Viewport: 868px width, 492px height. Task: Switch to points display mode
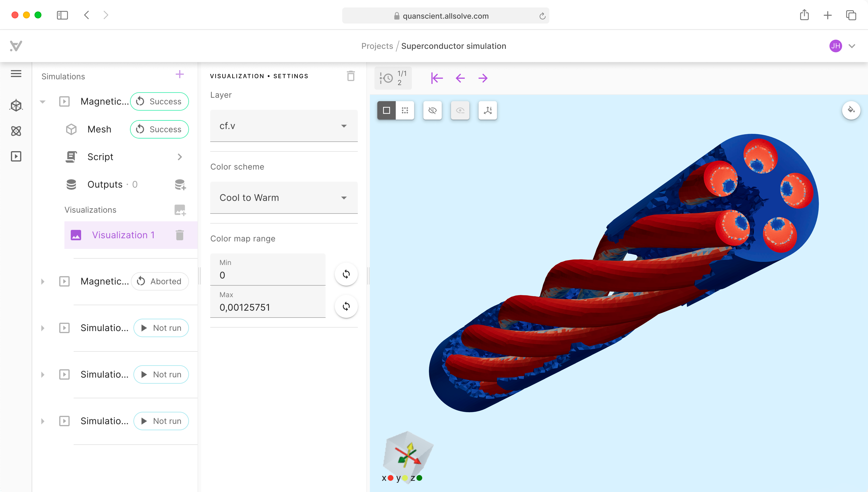405,111
